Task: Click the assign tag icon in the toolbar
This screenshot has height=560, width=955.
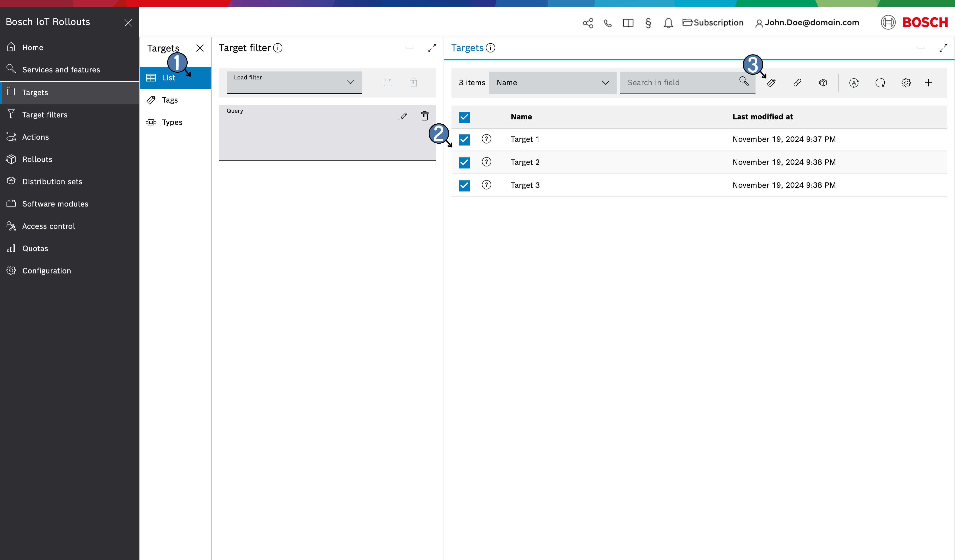Action: [771, 83]
